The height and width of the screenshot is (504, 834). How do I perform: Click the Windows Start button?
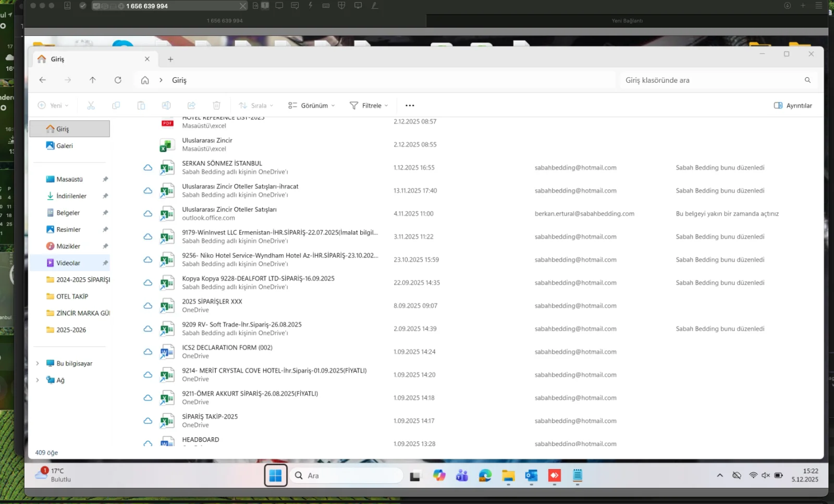[275, 475]
